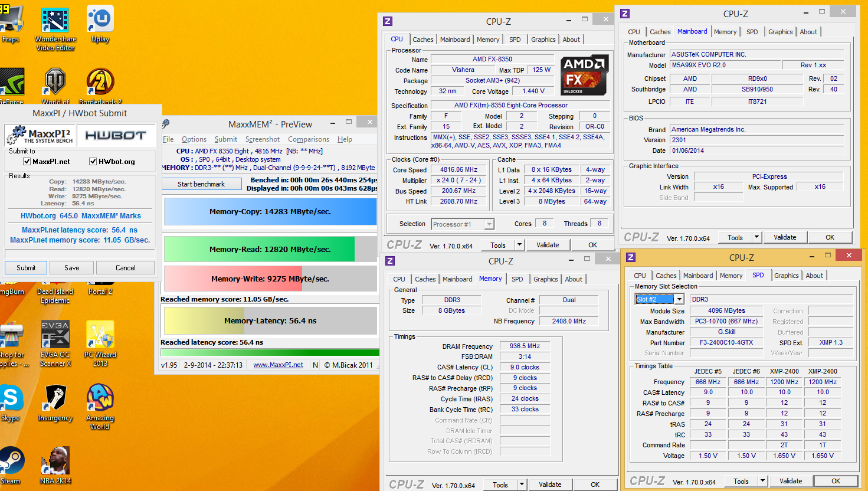Click the HWBOT logo banner
The image size is (868, 491).
[x=116, y=135]
